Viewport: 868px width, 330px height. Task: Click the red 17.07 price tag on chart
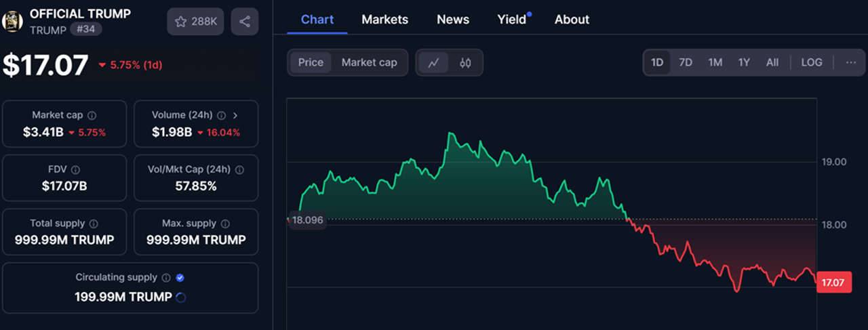(833, 283)
